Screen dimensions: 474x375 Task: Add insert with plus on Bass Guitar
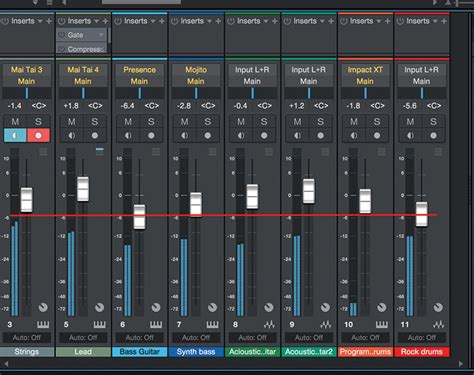coord(162,21)
